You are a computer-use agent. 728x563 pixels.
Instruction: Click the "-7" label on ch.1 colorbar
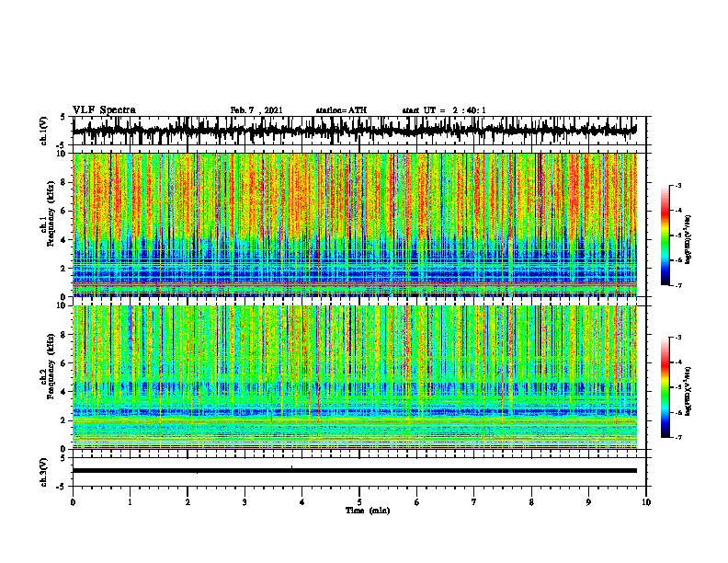point(677,285)
